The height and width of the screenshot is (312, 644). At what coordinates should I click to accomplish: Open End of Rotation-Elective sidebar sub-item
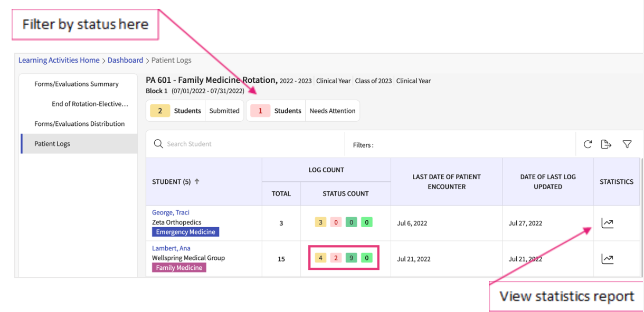click(90, 104)
